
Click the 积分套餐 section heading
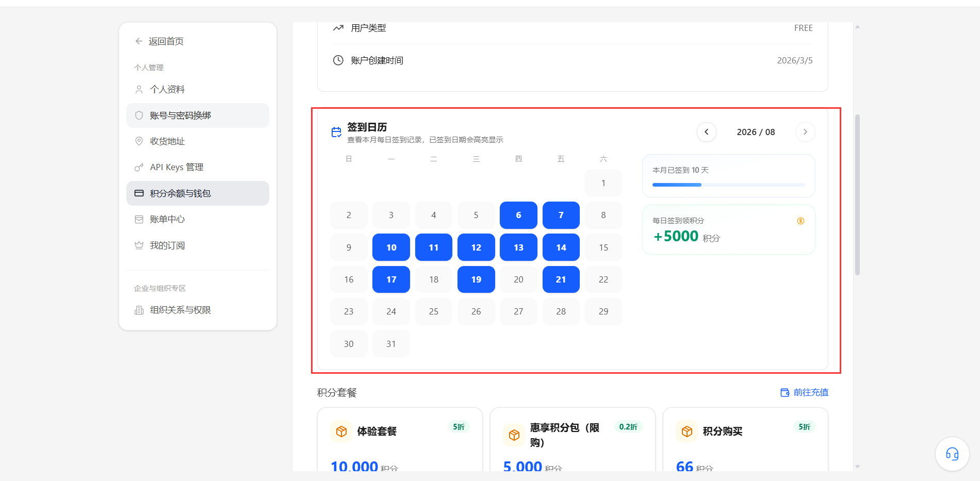(x=337, y=393)
